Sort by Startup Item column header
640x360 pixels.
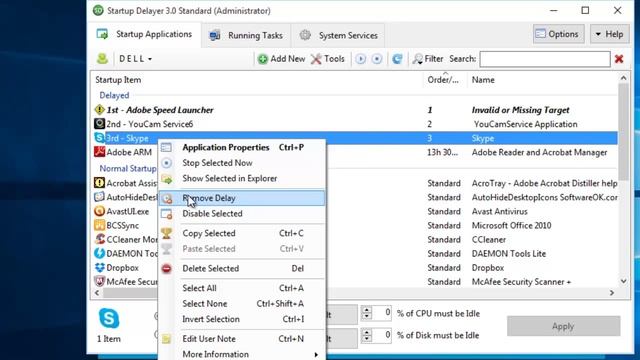(x=257, y=80)
